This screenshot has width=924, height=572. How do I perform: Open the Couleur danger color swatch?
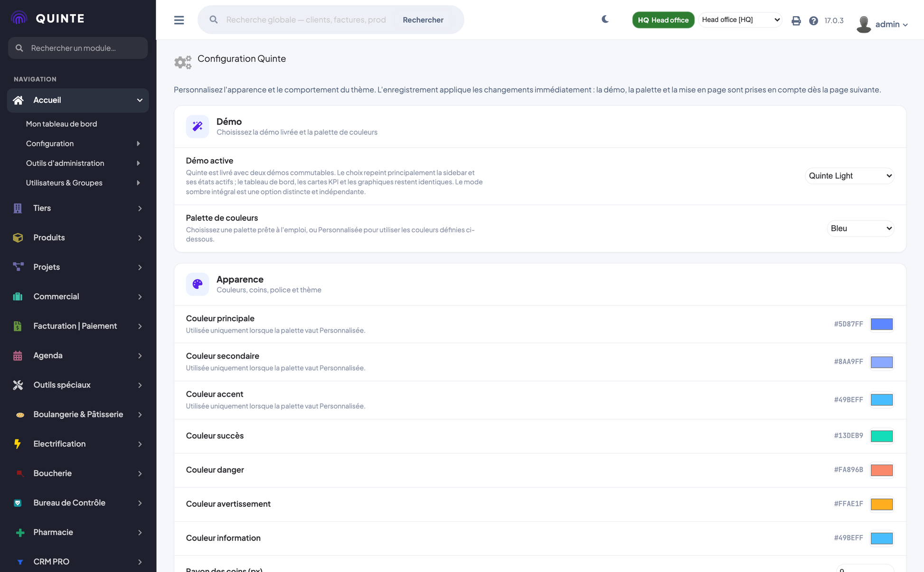click(882, 470)
